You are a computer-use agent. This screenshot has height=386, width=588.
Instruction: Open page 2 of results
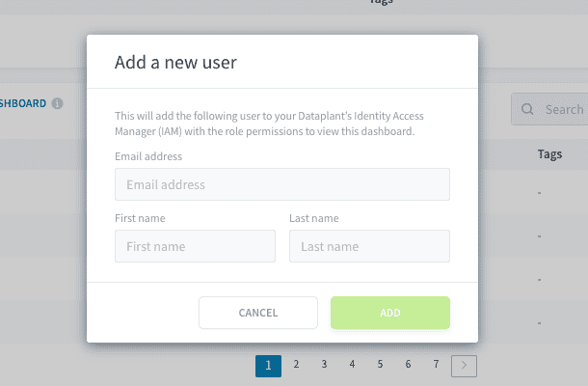pyautogui.click(x=296, y=364)
